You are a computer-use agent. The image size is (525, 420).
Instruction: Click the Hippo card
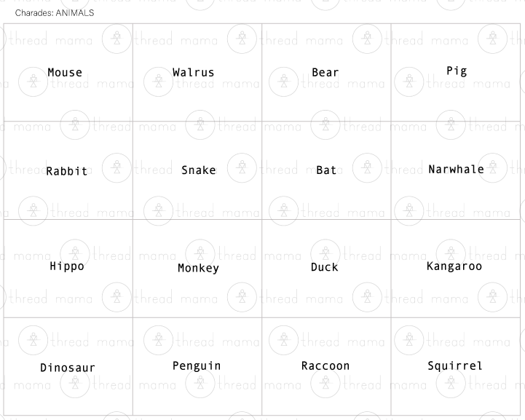click(x=67, y=266)
